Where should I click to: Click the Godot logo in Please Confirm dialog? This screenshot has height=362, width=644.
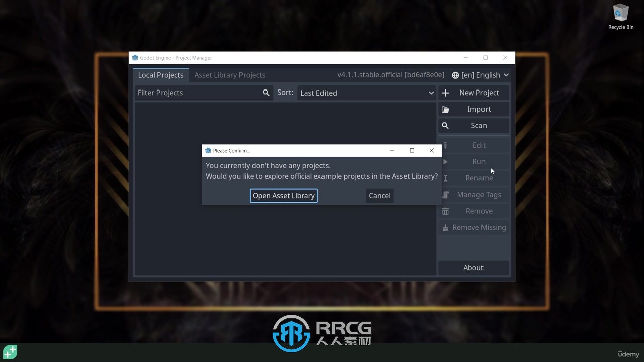(x=208, y=150)
